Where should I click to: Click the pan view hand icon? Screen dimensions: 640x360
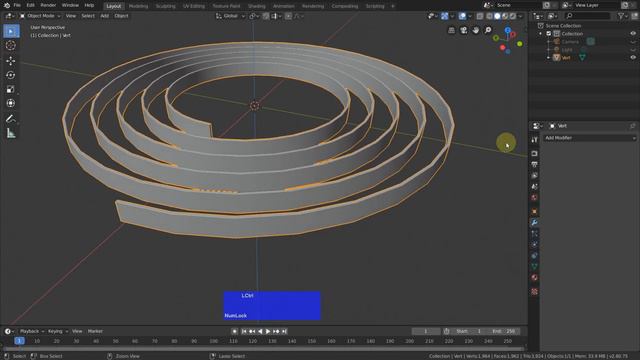pyautogui.click(x=476, y=30)
